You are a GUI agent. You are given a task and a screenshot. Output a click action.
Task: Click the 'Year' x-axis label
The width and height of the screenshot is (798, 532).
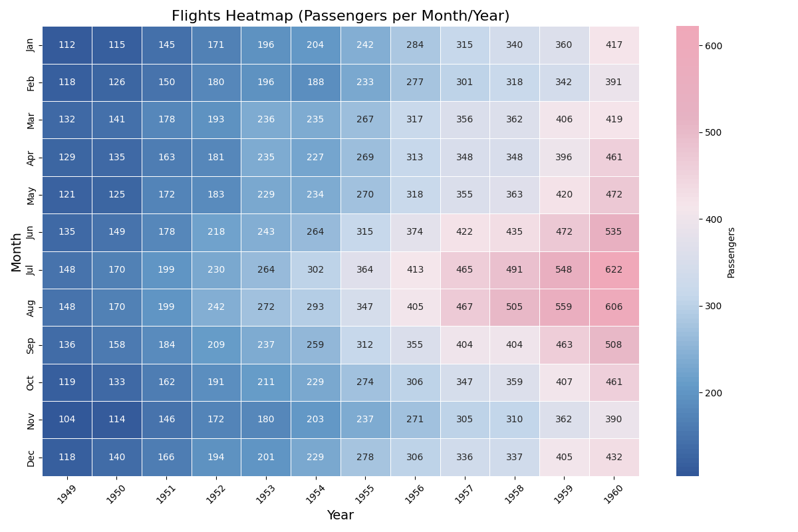point(340,515)
